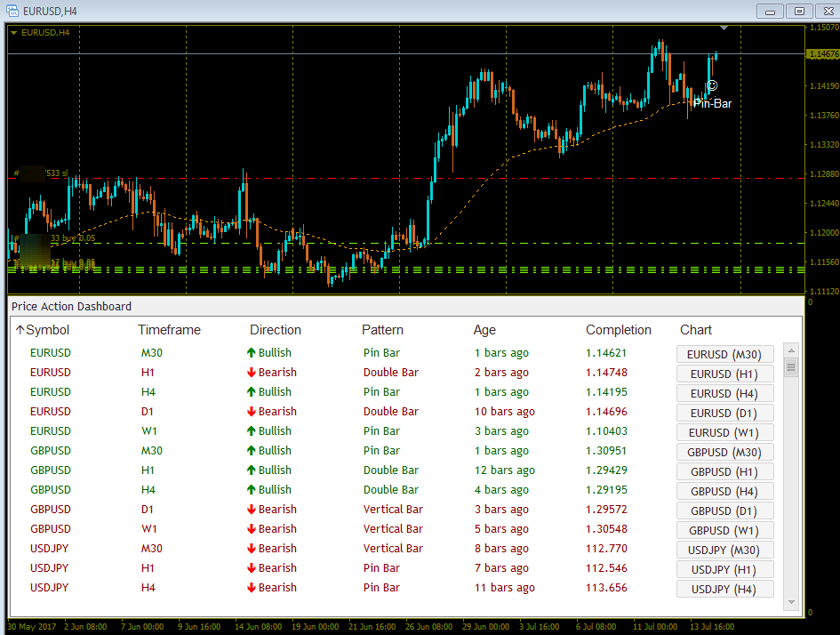Image resolution: width=840 pixels, height=635 pixels.
Task: Open the EURUSD (H4) chart button
Action: coord(724,393)
